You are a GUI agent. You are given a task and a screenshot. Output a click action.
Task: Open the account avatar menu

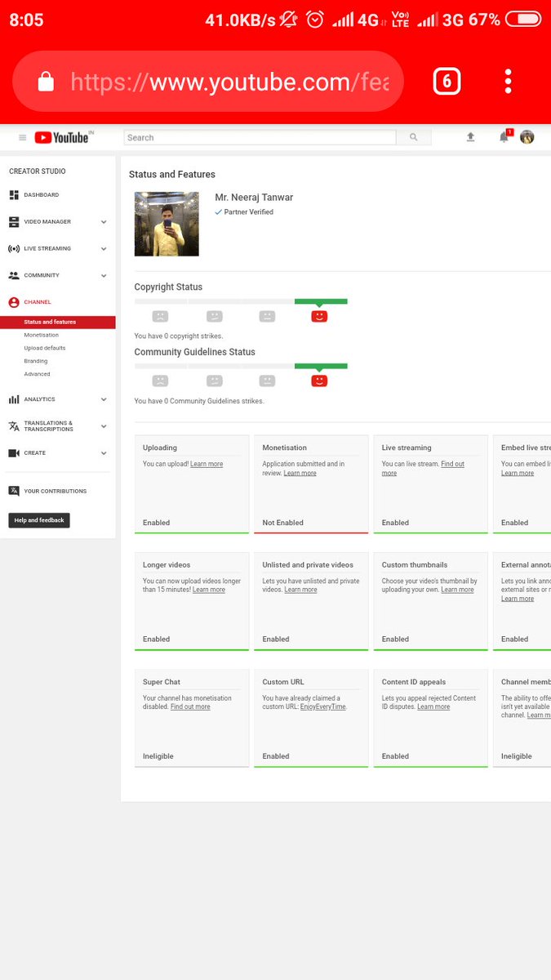tap(527, 136)
